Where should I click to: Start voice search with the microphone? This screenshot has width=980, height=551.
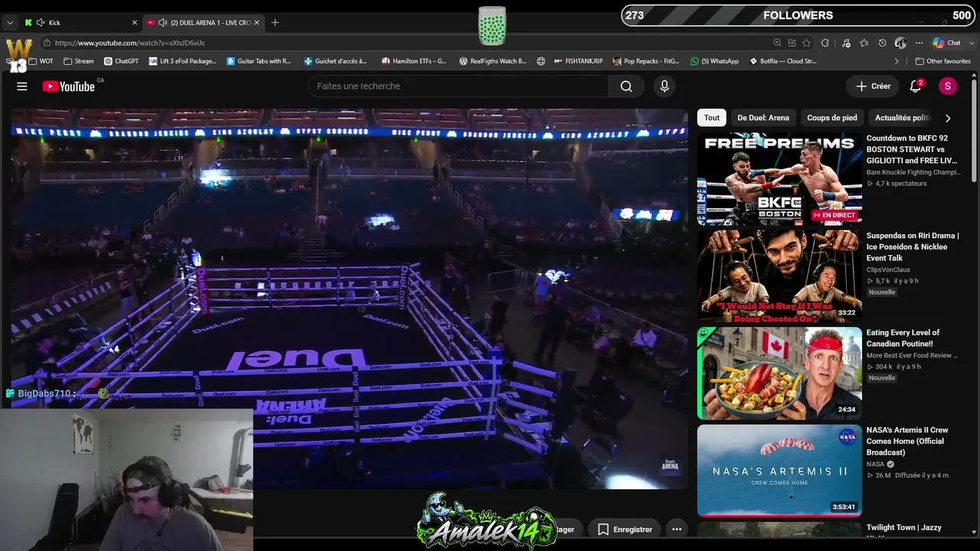click(x=665, y=86)
